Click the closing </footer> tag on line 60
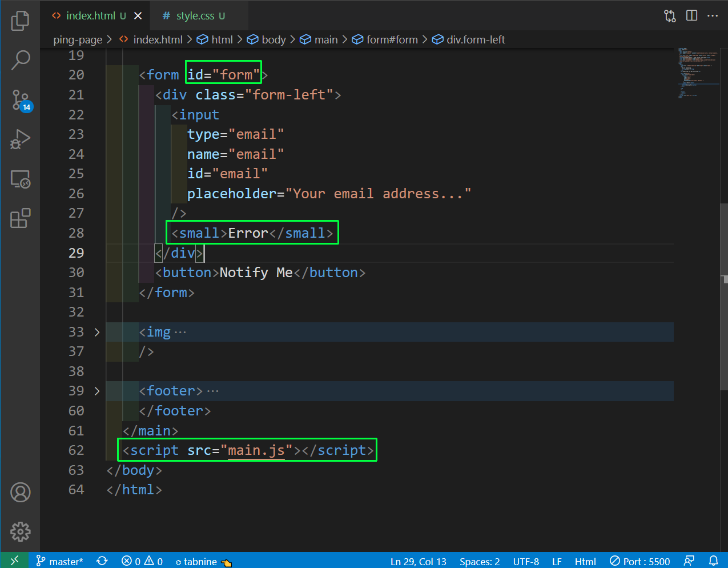Viewport: 728px width, 568px height. [x=175, y=411]
